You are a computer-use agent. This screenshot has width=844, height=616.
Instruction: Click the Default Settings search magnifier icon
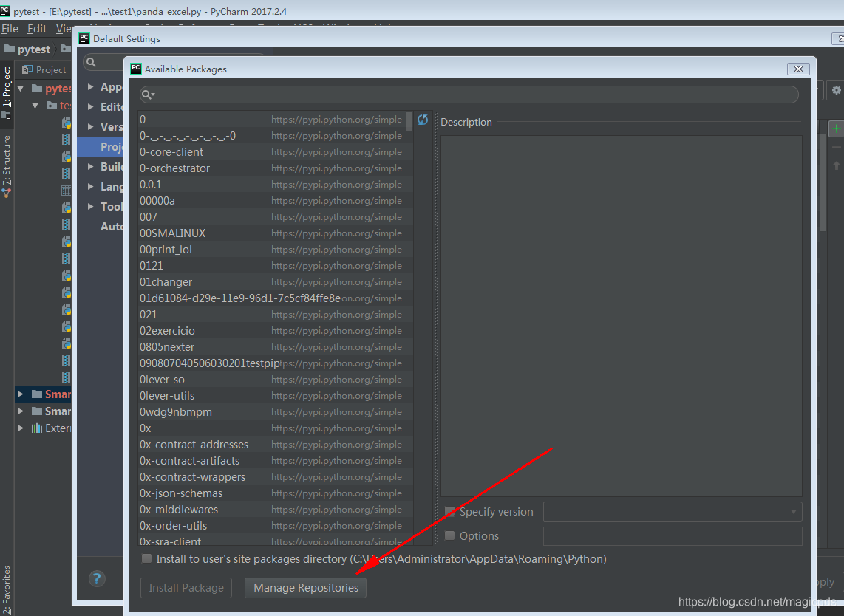tap(92, 62)
